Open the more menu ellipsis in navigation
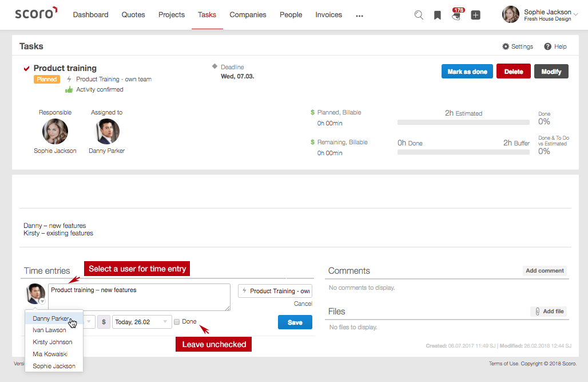This screenshot has height=382, width=588. point(359,15)
